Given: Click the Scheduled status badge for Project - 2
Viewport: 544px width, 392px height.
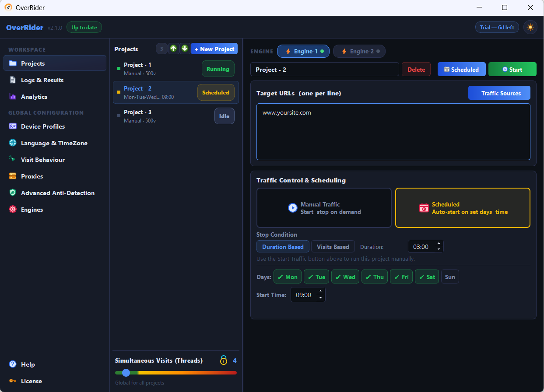Looking at the screenshot, I should (216, 92).
